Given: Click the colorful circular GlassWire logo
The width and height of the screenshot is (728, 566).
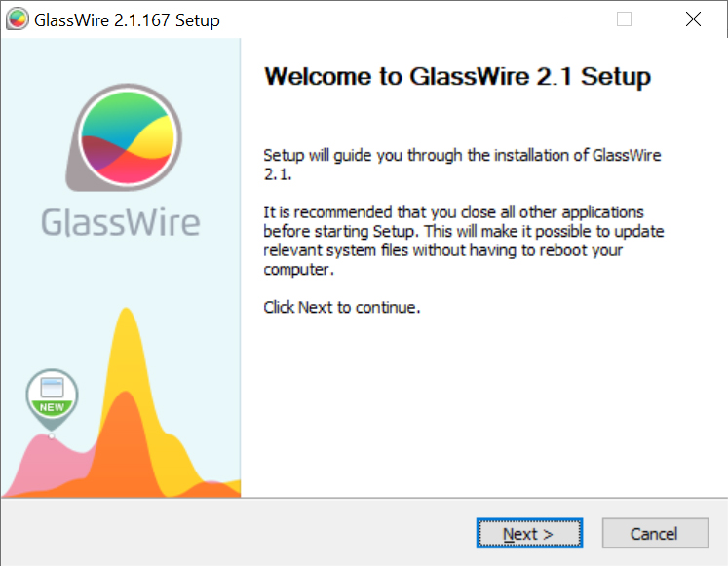Looking at the screenshot, I should coord(128,137).
